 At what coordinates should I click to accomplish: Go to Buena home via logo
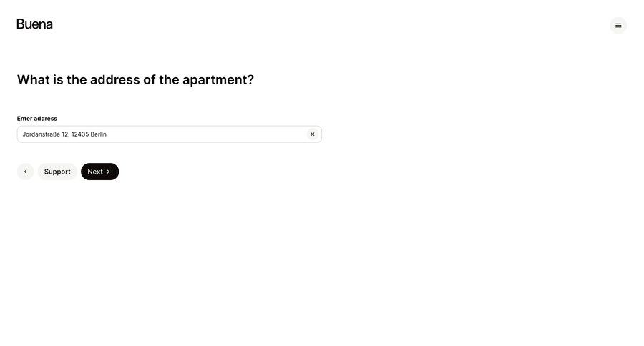pos(34,24)
